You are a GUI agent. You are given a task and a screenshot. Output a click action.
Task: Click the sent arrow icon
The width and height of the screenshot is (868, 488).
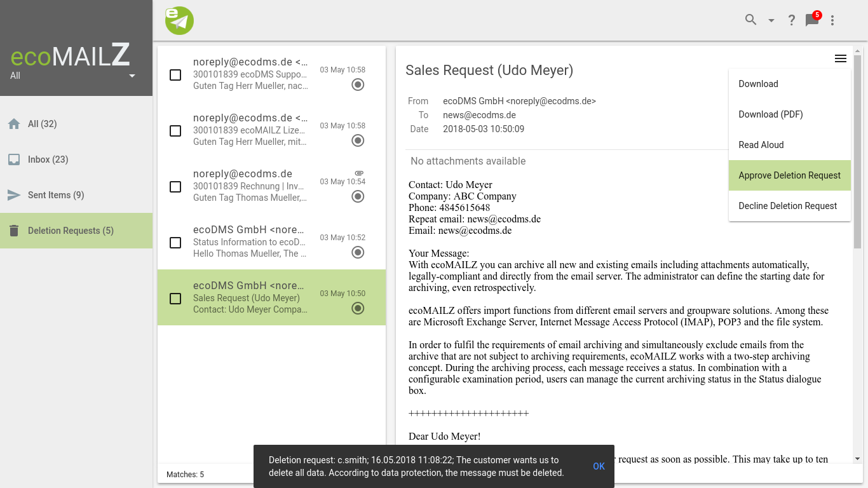click(14, 195)
